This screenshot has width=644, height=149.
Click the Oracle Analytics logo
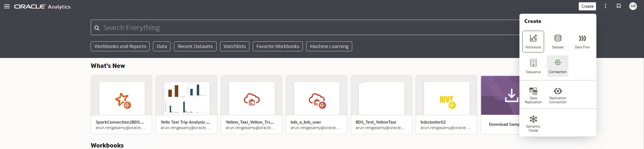pos(42,7)
